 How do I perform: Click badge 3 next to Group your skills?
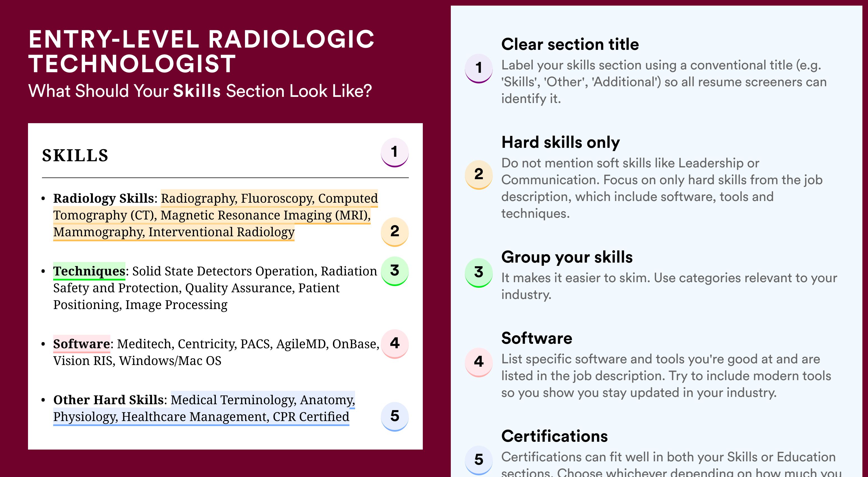pos(479,273)
